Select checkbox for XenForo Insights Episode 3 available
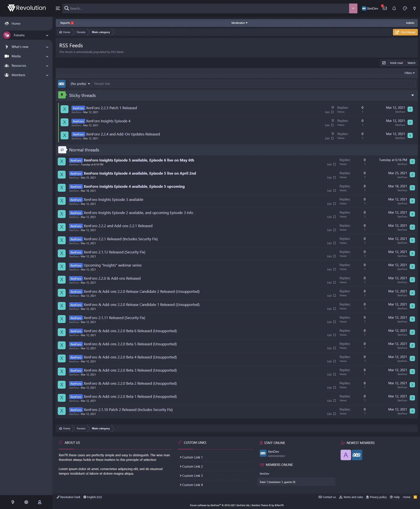The height and width of the screenshot is (509, 420). (335, 204)
